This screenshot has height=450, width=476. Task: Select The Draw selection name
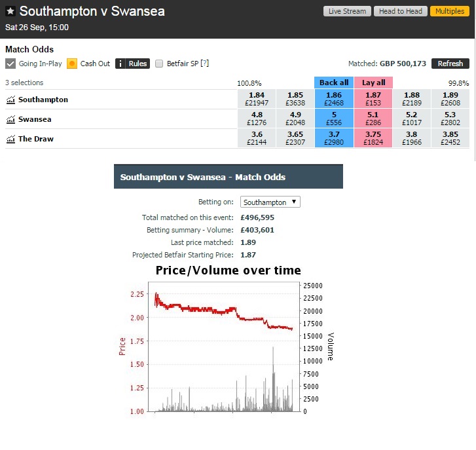point(36,139)
